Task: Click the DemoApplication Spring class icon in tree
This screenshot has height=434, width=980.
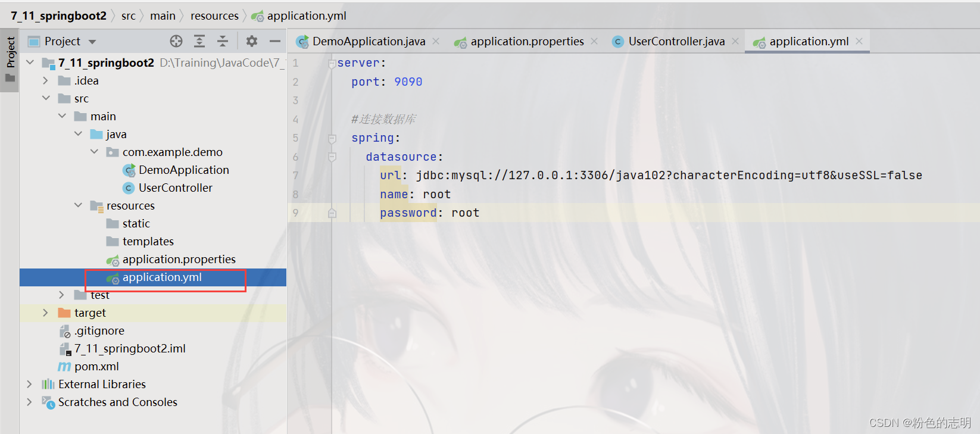Action: 129,170
